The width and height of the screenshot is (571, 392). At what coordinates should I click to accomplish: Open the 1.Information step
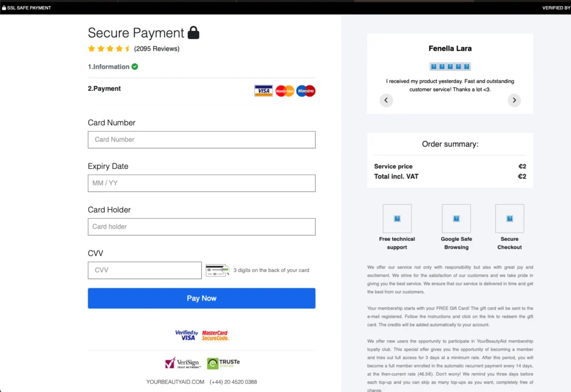click(109, 67)
